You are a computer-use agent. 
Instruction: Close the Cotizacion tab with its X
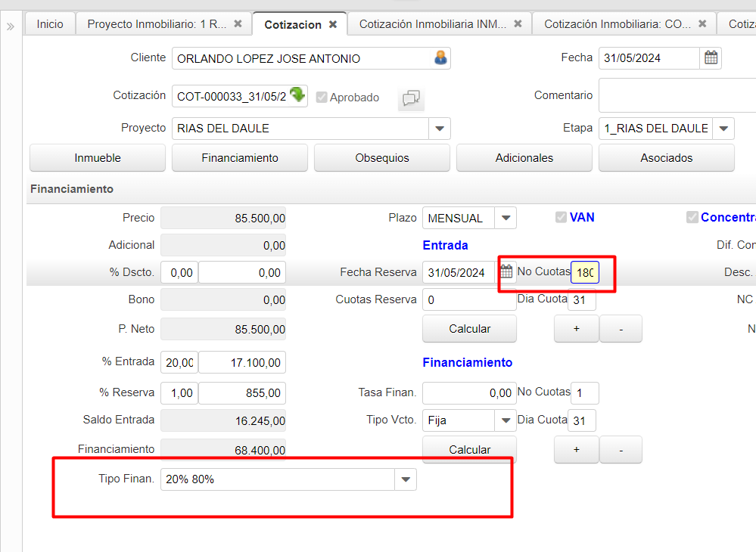point(333,25)
